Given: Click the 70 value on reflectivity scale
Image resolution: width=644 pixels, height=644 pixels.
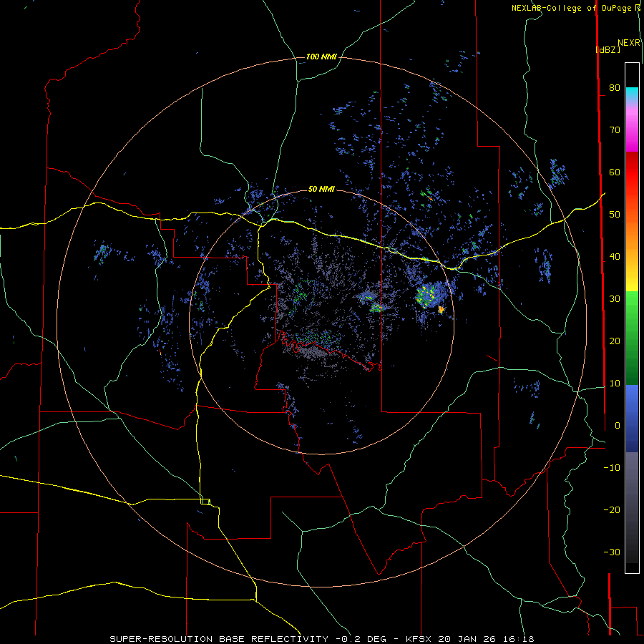Looking at the screenshot, I should point(615,130).
